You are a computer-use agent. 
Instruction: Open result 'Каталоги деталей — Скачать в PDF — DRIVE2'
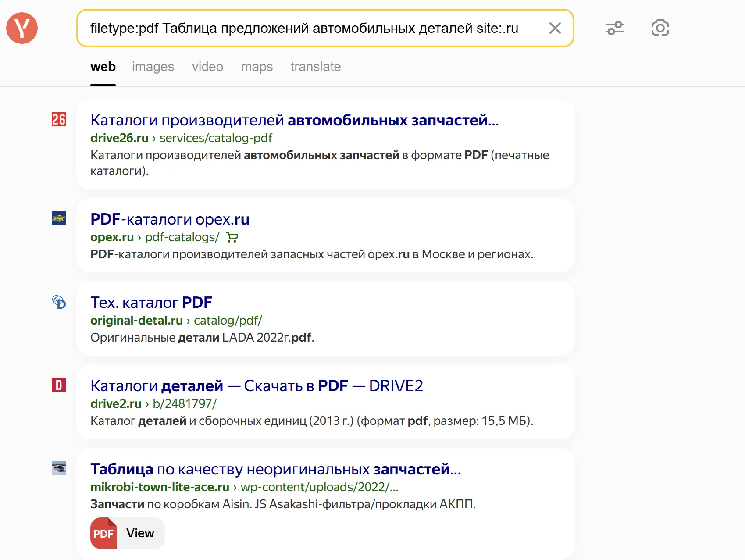pos(257,386)
